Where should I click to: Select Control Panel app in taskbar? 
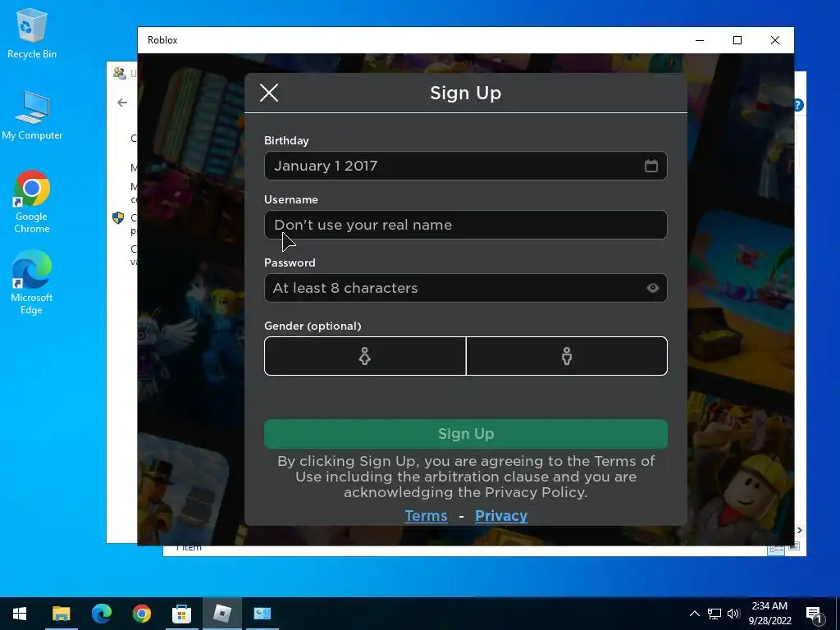tap(262, 614)
